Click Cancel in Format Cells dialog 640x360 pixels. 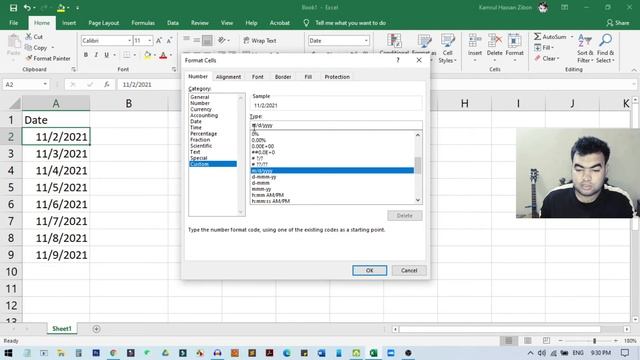coord(409,270)
